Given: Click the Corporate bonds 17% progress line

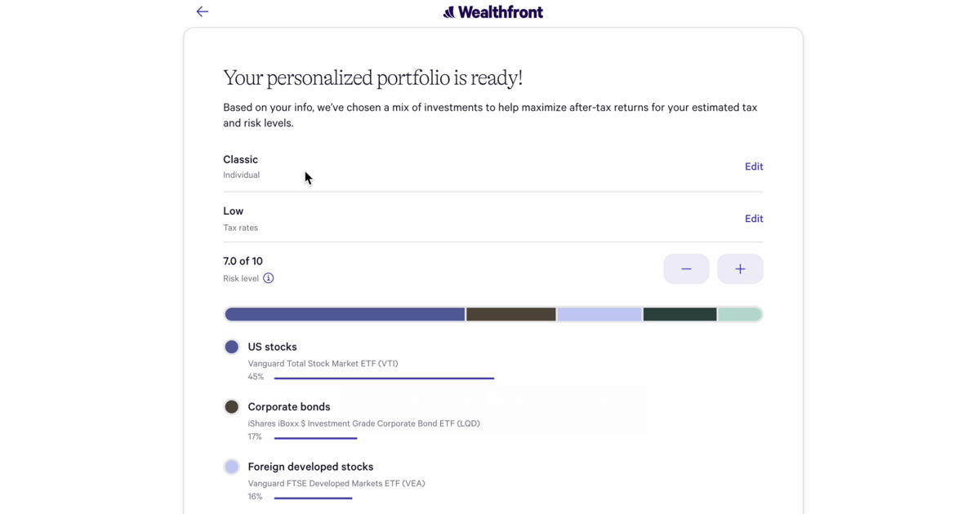Looking at the screenshot, I should (x=315, y=438).
